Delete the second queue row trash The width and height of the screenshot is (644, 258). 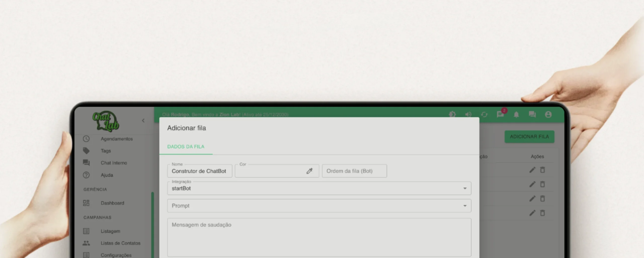[x=542, y=184]
